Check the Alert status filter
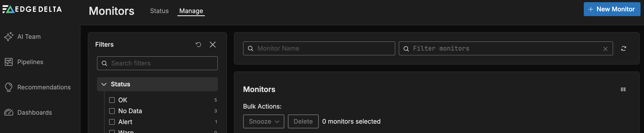Screen dimensions: 644x133 click(x=112, y=122)
